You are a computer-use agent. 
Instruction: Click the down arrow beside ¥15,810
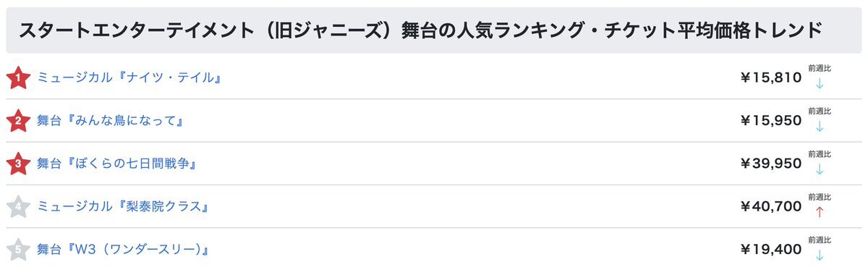pos(820,83)
